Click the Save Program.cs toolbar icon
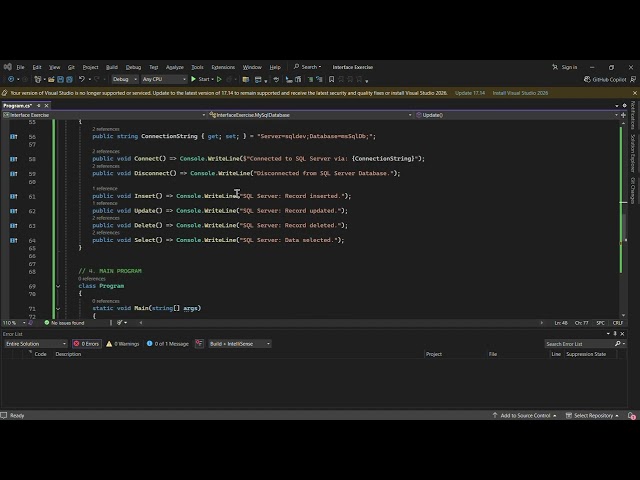The image size is (640, 480). point(60,79)
